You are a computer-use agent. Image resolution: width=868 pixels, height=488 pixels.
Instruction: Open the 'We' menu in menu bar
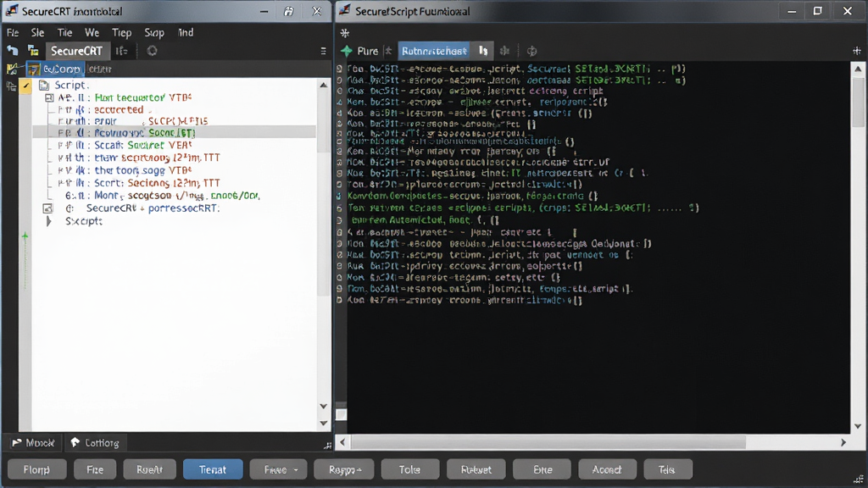[92, 33]
